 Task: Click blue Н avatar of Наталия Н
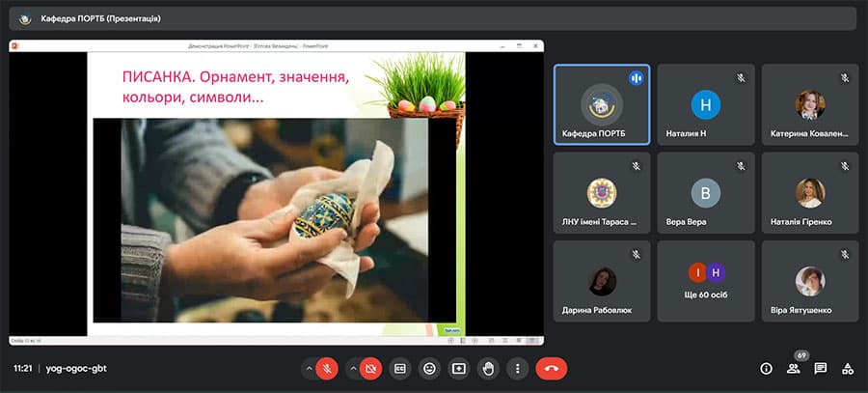[706, 104]
